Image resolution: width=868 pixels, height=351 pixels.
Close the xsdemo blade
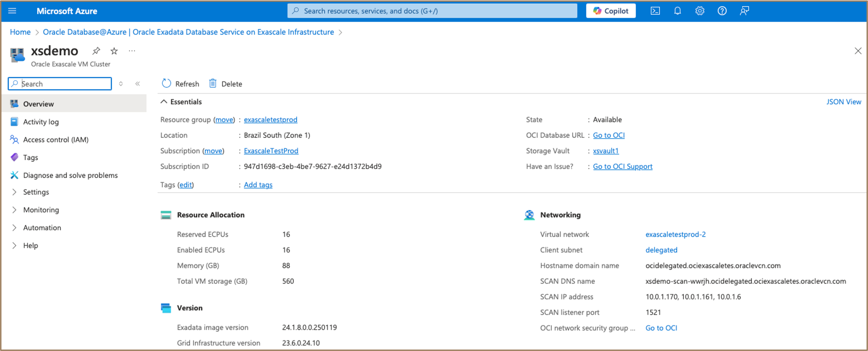(858, 51)
